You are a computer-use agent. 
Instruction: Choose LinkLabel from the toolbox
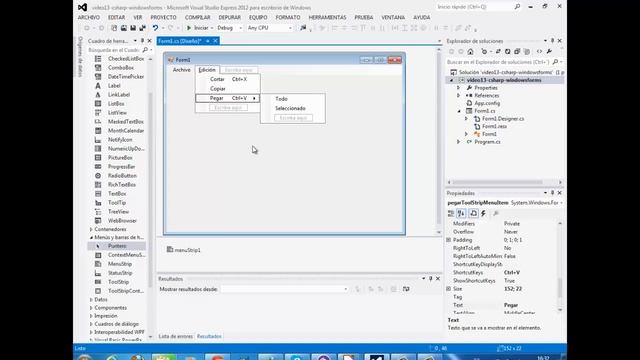pyautogui.click(x=119, y=95)
